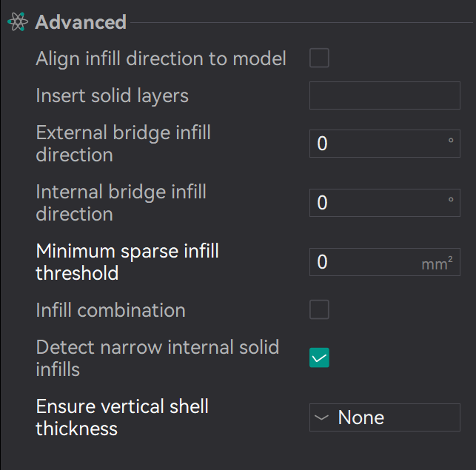
Task: Click the Internal bridge infill direction value field
Action: pyautogui.click(x=378, y=203)
